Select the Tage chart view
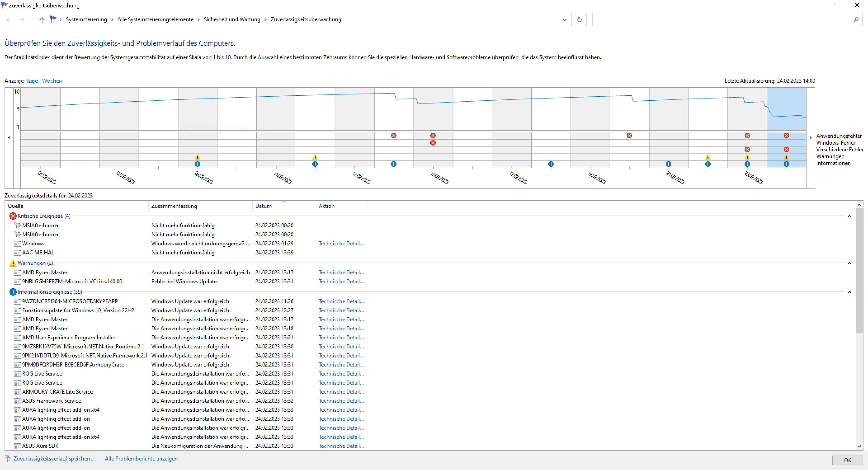868x470 pixels. tap(32, 81)
